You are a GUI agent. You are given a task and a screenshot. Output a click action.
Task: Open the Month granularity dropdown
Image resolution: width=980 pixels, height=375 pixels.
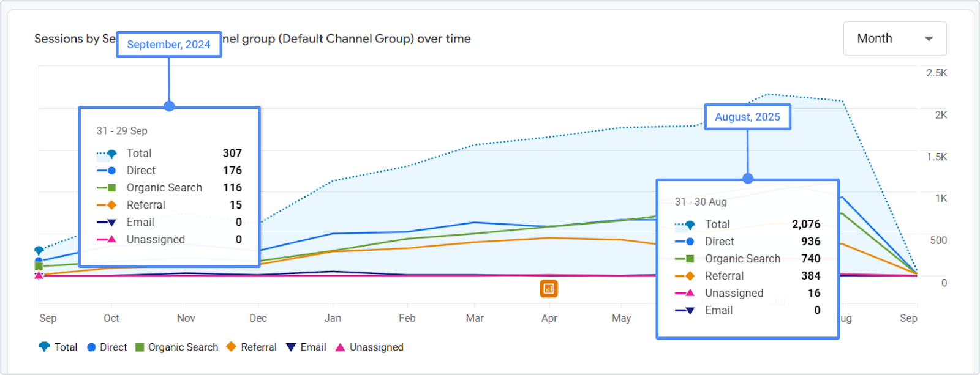click(x=894, y=39)
